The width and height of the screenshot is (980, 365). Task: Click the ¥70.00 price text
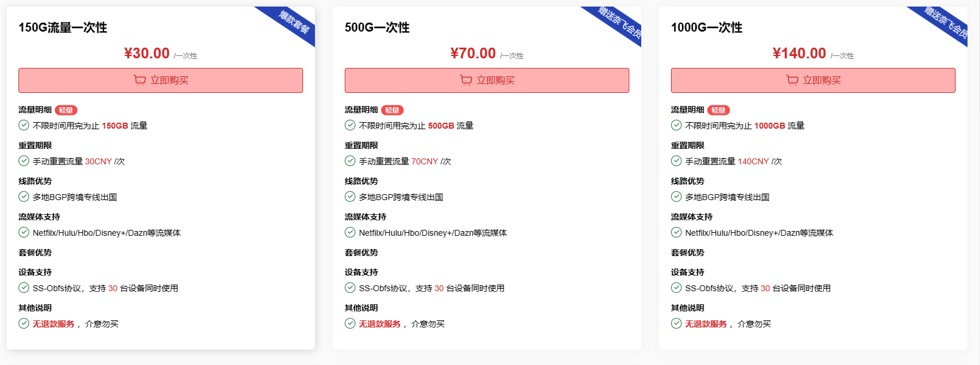pyautogui.click(x=473, y=54)
